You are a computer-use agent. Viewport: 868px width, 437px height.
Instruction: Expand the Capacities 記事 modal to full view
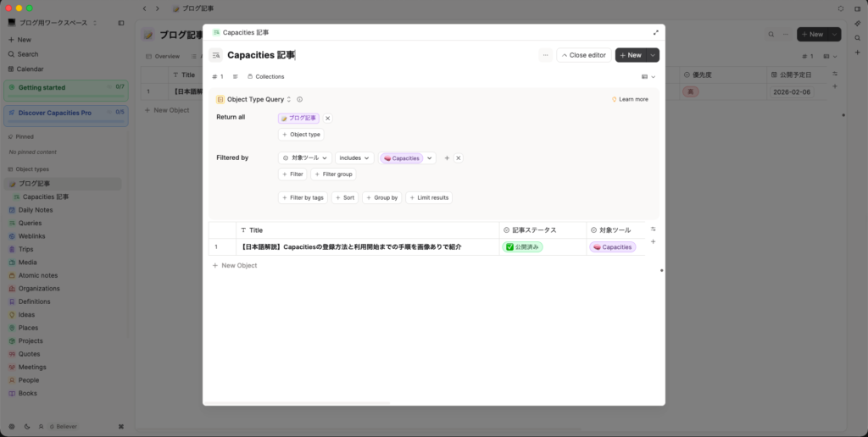point(655,33)
